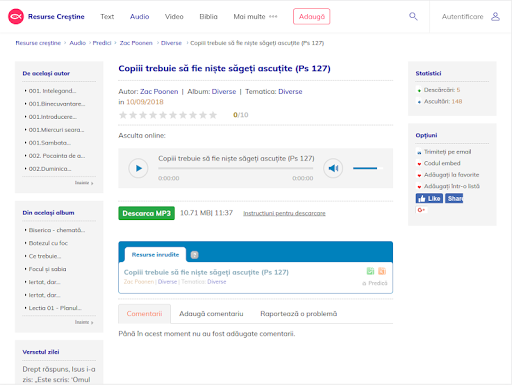Open Instrucțiuni pentru descărcare link
The height and width of the screenshot is (385, 512).
pos(284,213)
